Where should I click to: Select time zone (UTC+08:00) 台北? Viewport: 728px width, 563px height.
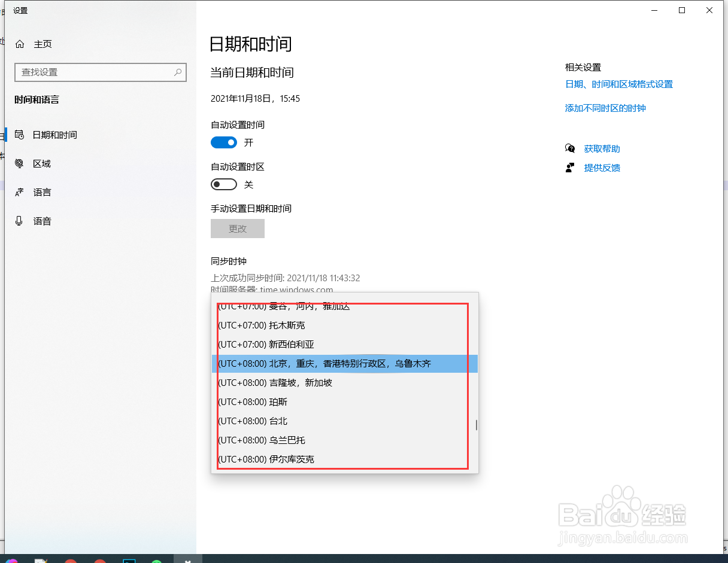345,421
